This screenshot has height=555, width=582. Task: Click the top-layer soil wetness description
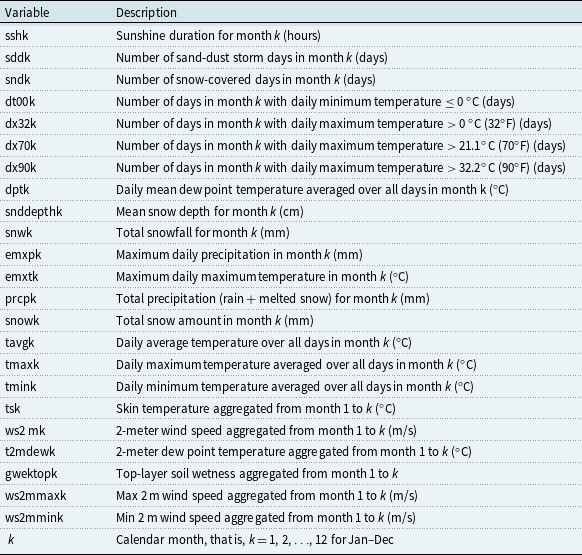(x=257, y=474)
